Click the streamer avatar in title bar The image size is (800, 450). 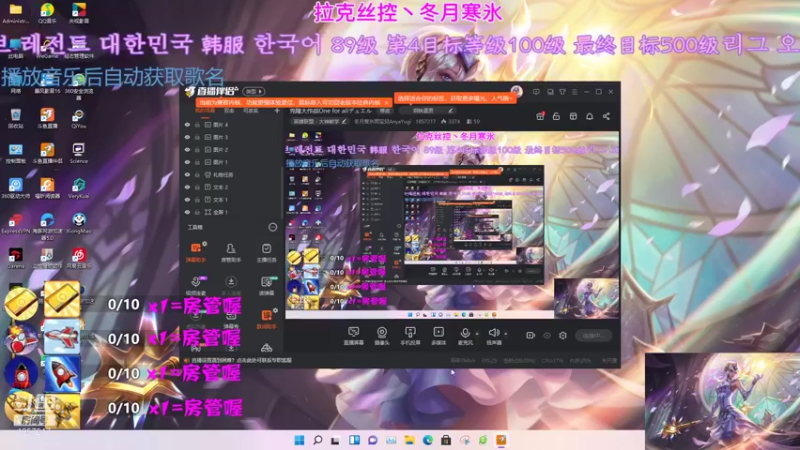tap(516, 91)
